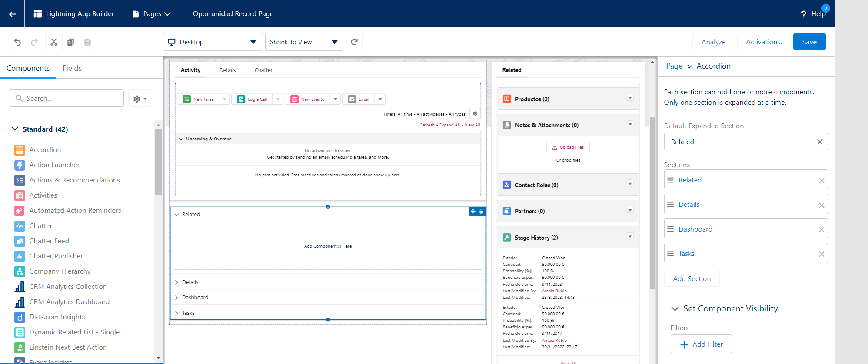
Task: Open the Shrink To View zoom dropdown
Action: click(x=304, y=42)
